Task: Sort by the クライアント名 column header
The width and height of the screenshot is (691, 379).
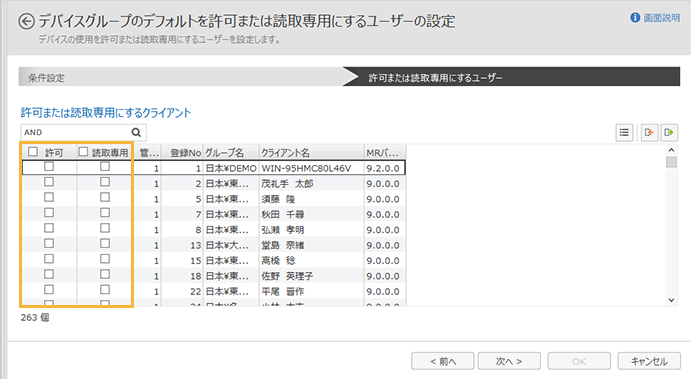Action: click(312, 152)
